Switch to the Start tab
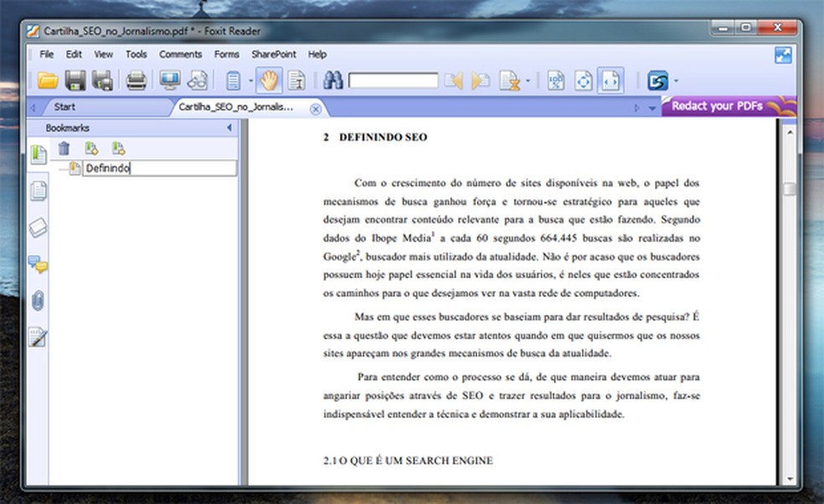 [64, 106]
